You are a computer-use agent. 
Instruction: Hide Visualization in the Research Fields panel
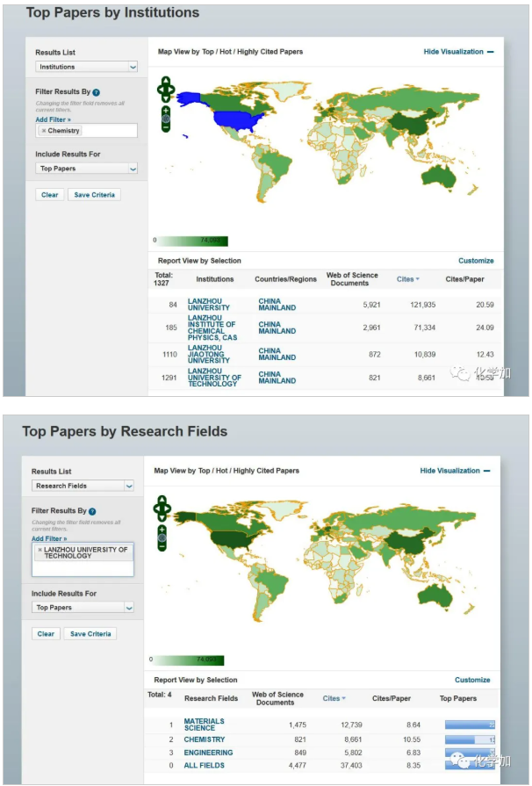[x=455, y=471]
